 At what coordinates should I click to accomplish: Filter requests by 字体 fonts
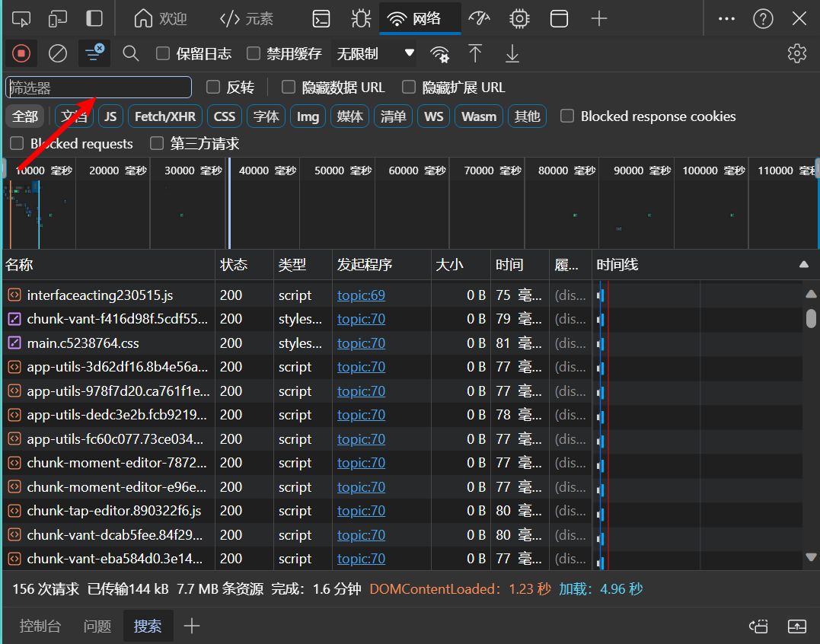[266, 116]
